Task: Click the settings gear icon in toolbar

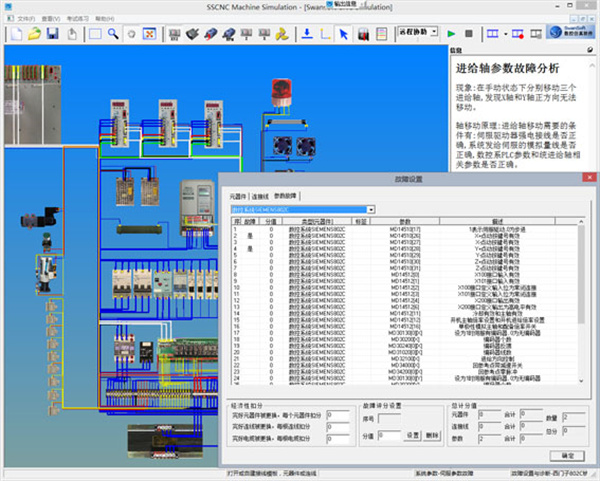Action: pos(130,34)
